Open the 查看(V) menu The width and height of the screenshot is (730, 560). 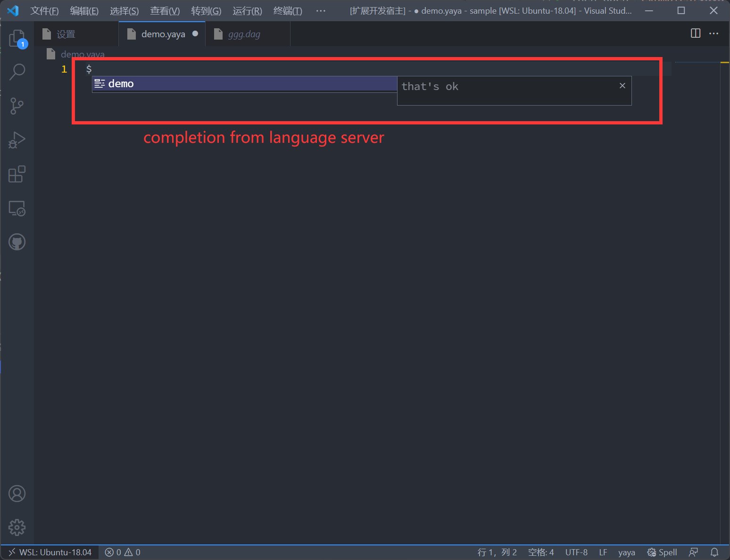tap(165, 11)
